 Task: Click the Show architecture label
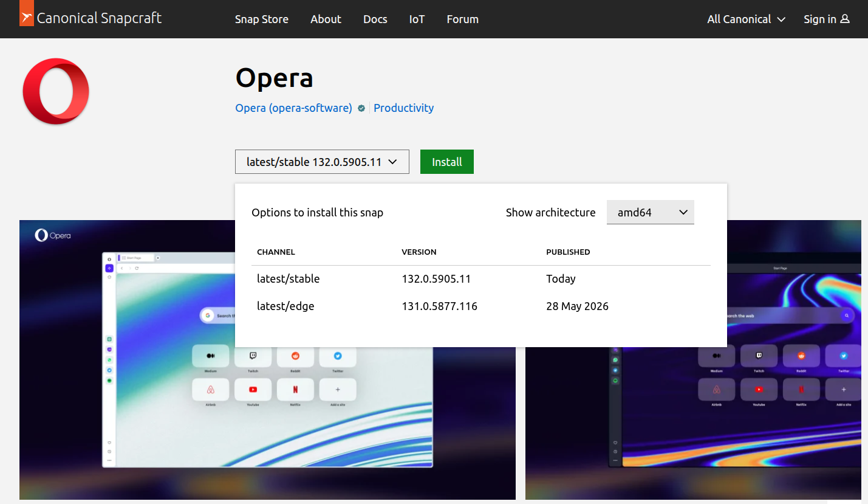550,212
